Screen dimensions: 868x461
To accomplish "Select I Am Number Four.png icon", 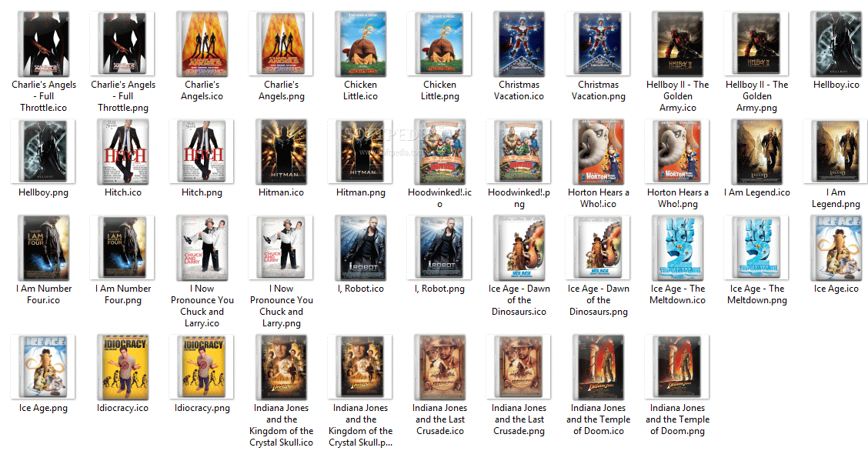I will [123, 247].
